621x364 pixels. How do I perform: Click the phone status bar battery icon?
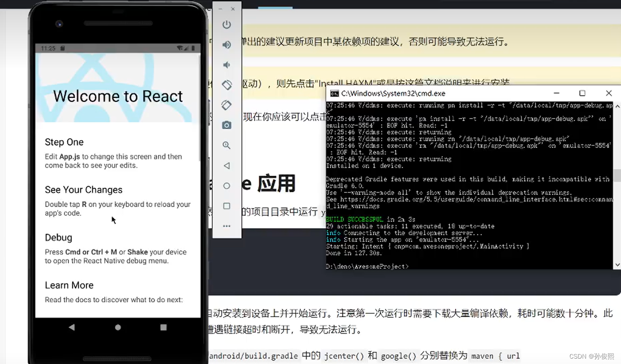[194, 48]
